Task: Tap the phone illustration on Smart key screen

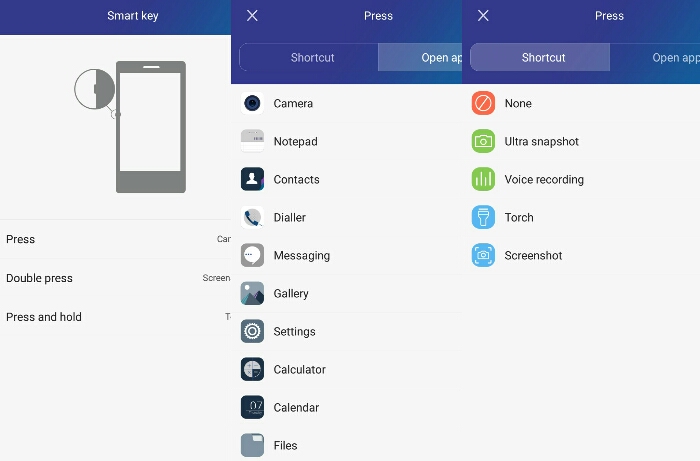Action: click(x=151, y=127)
